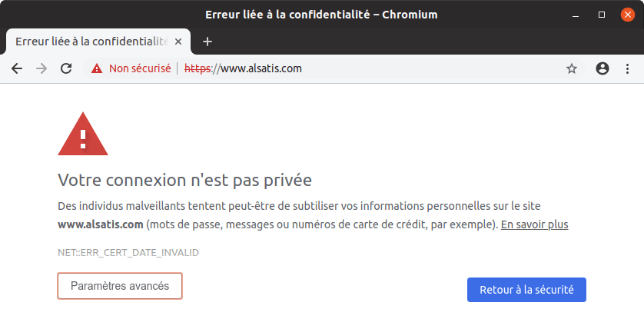The image size is (644, 319).
Task: Open the user profile avatar icon
Action: (602, 68)
